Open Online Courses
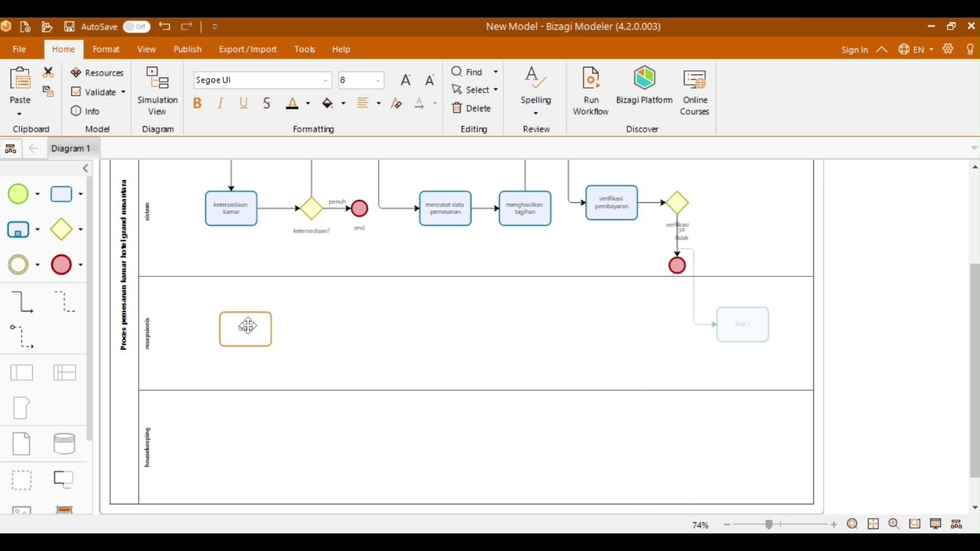The height and width of the screenshot is (551, 980). (x=695, y=91)
